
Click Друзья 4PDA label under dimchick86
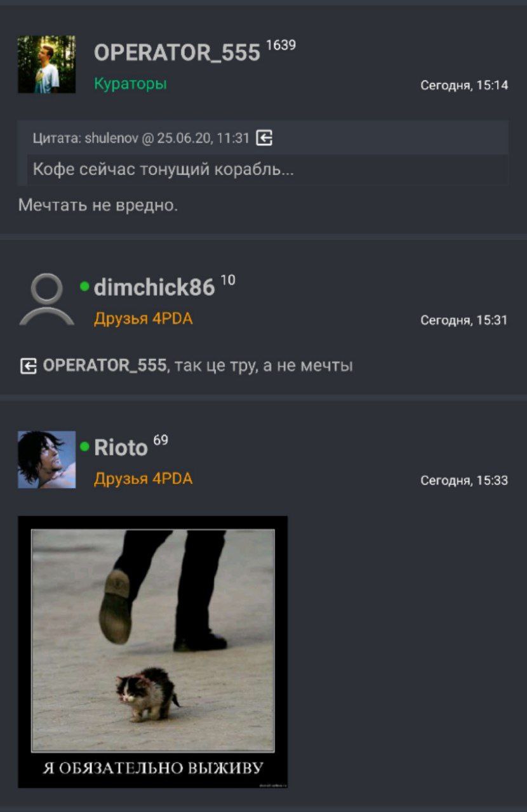coord(143,318)
